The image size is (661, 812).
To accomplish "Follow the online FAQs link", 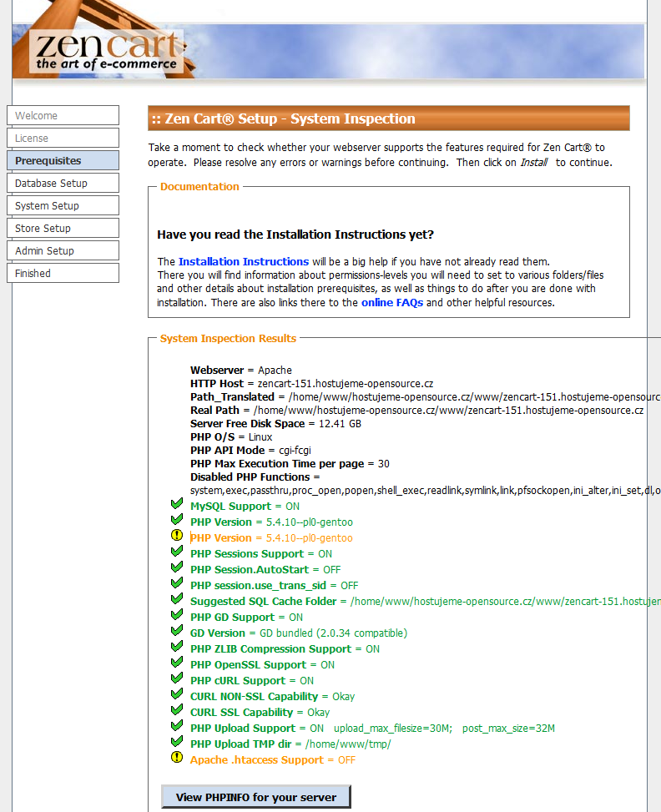I will [x=392, y=302].
